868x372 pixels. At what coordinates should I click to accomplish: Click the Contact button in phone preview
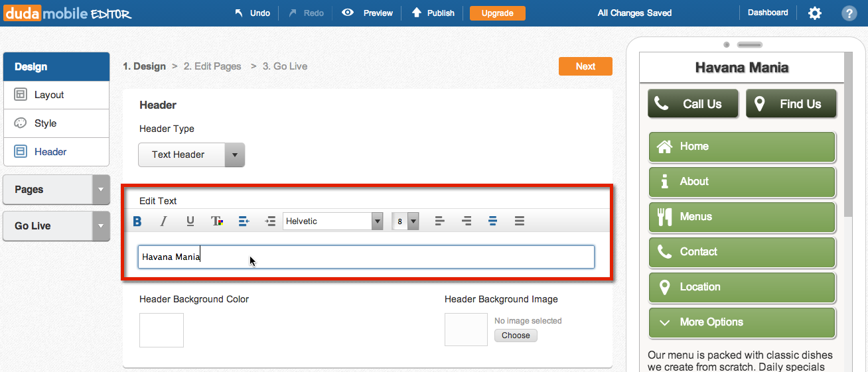point(742,252)
